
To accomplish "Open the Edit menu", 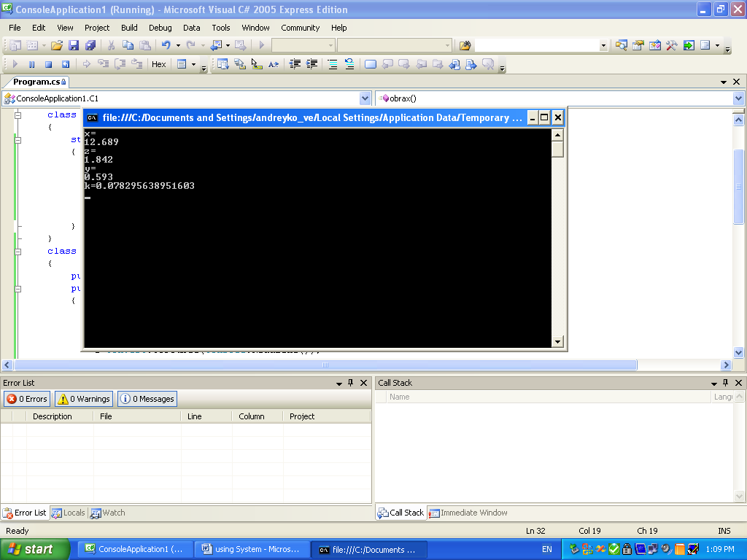I will point(39,28).
